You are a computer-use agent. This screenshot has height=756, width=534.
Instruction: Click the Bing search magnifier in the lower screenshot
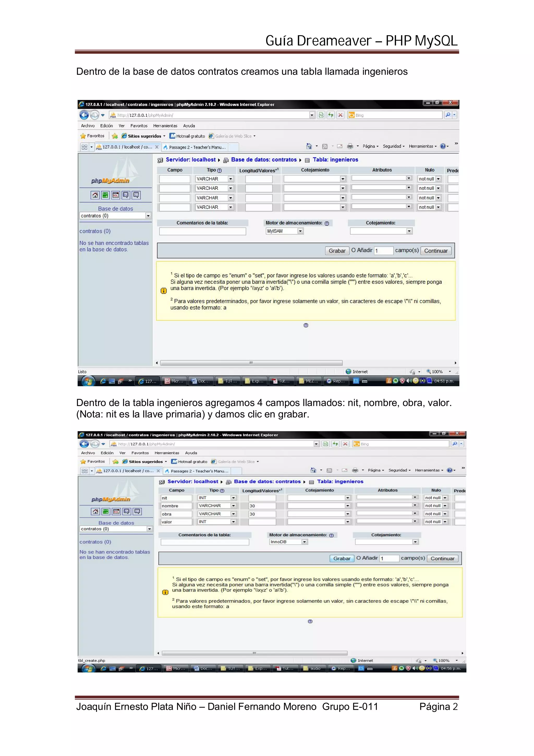coord(455,444)
